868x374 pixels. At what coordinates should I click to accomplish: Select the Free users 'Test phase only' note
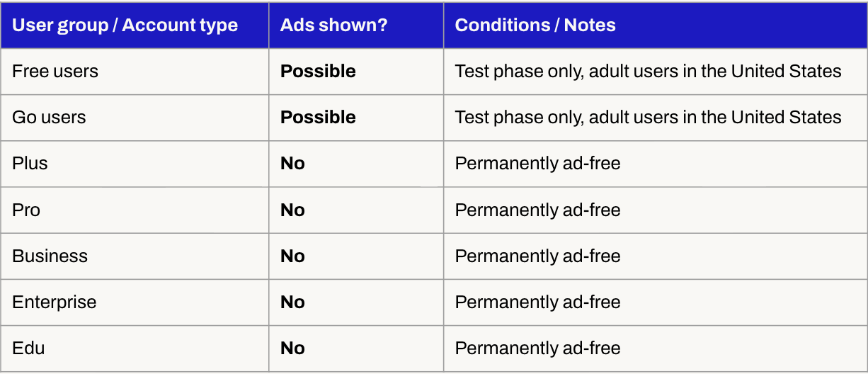tap(648, 72)
